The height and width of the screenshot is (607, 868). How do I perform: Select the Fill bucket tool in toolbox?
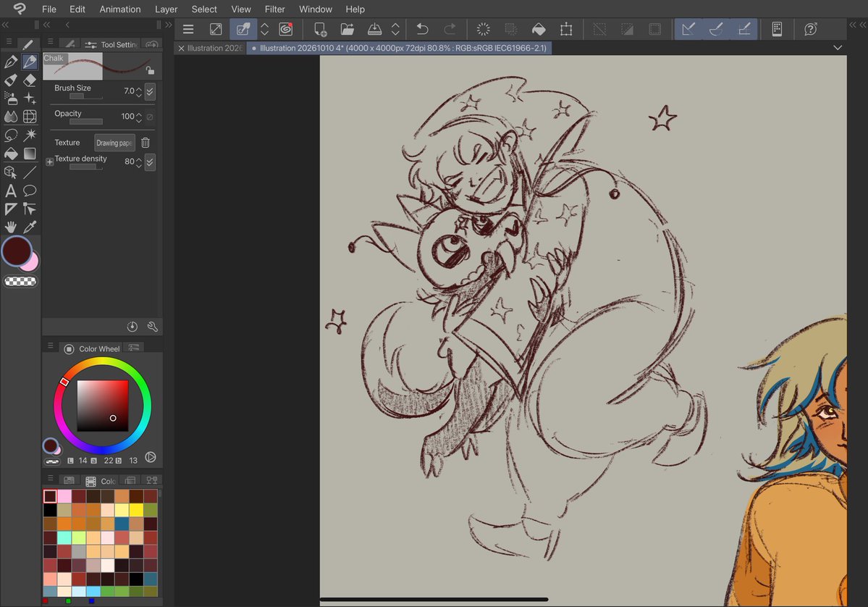pyautogui.click(x=11, y=154)
